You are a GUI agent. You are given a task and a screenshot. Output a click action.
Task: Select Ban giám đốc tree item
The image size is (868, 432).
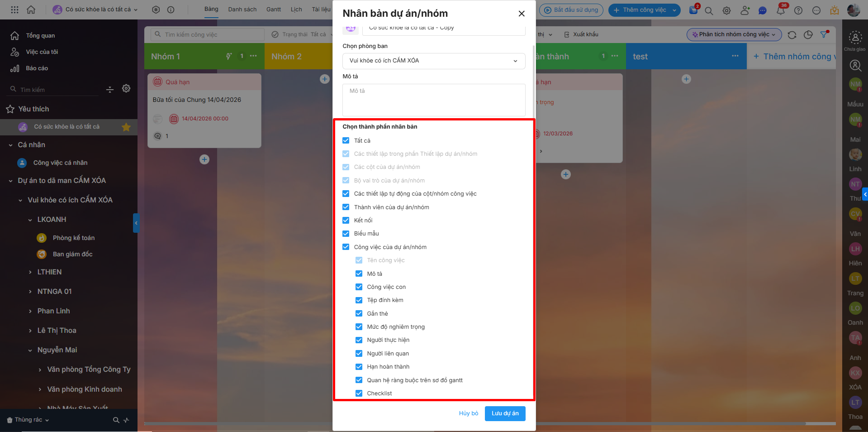click(x=72, y=254)
